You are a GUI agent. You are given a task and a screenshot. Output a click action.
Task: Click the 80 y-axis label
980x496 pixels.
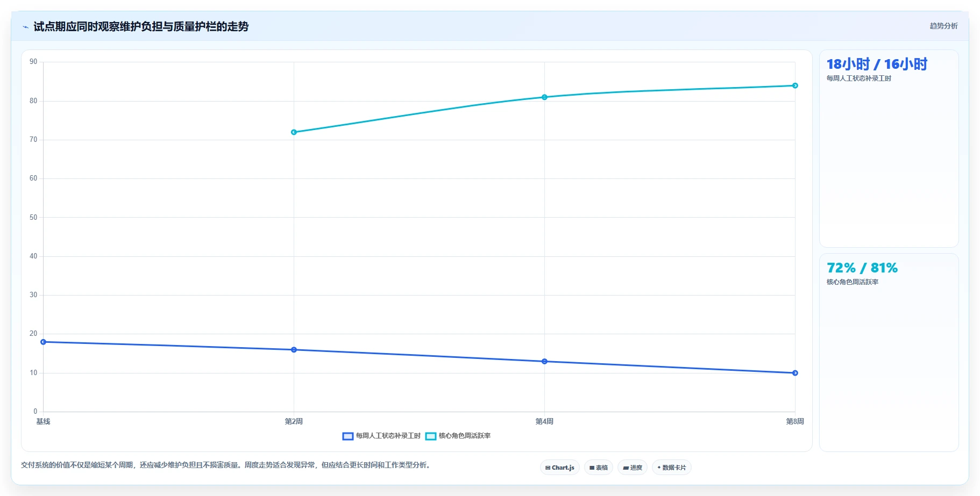[x=33, y=101]
